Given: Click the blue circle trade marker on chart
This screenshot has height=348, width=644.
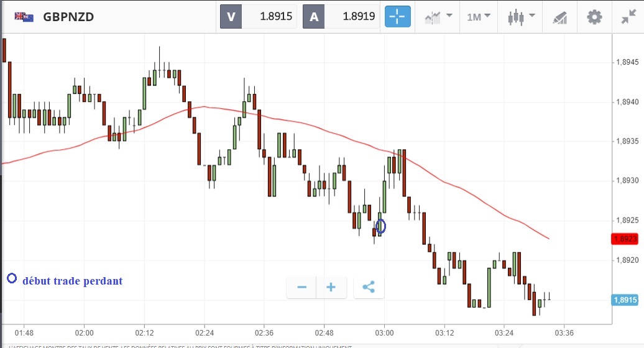Looking at the screenshot, I should click(x=381, y=227).
